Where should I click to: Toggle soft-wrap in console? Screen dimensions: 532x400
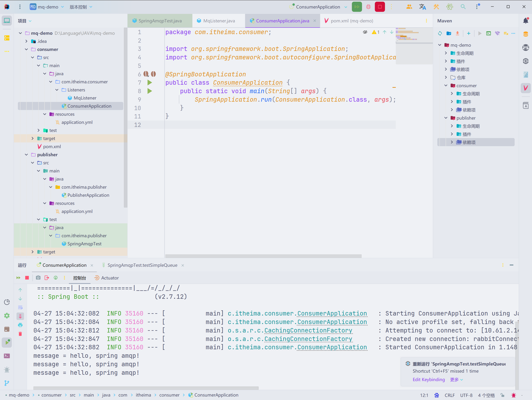[20, 307]
